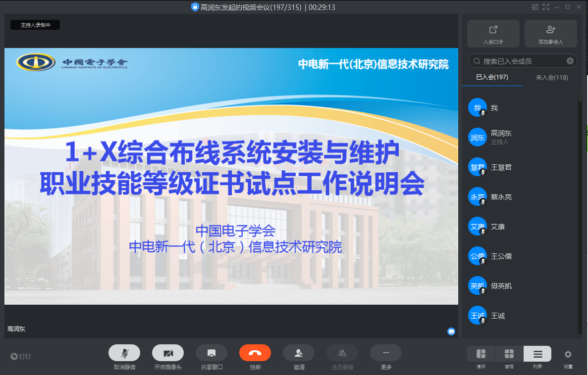588x375 pixels.
Task: Click the pop-out window icon in the title bar
Action: [535, 7]
